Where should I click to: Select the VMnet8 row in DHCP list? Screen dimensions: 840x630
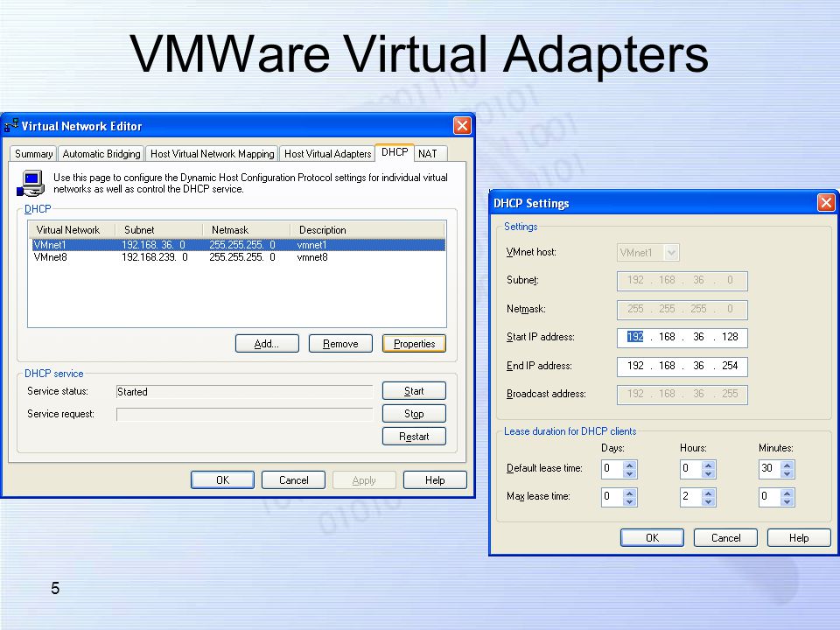click(238, 257)
